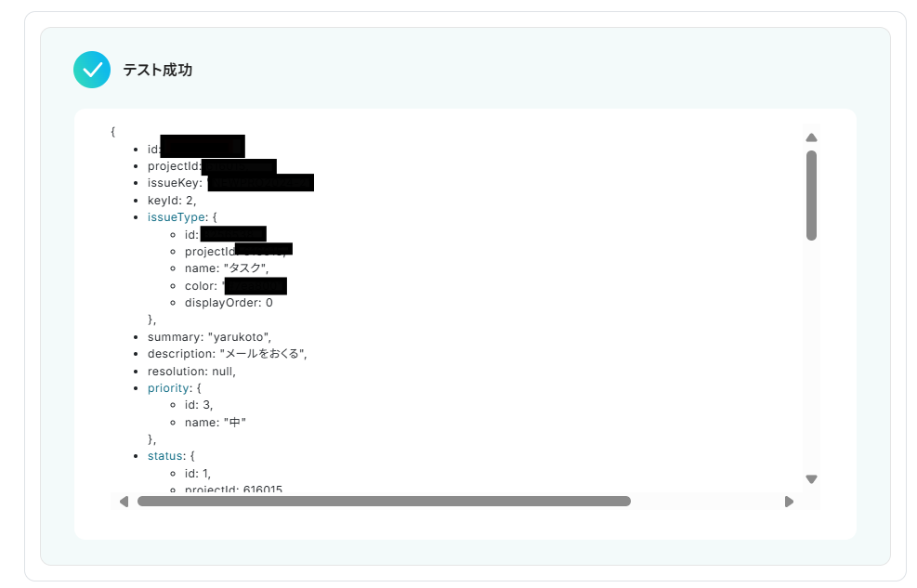Click the horizontal scrollbar thumb

(384, 501)
